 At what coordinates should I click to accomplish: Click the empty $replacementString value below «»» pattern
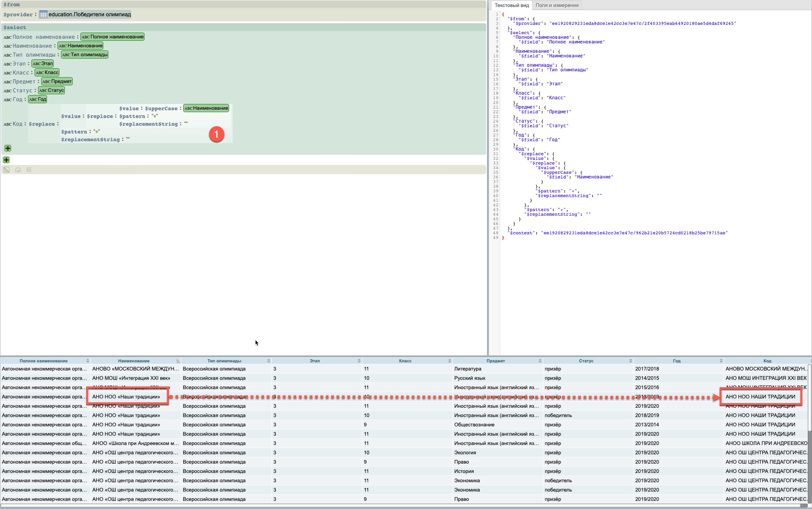click(x=128, y=139)
